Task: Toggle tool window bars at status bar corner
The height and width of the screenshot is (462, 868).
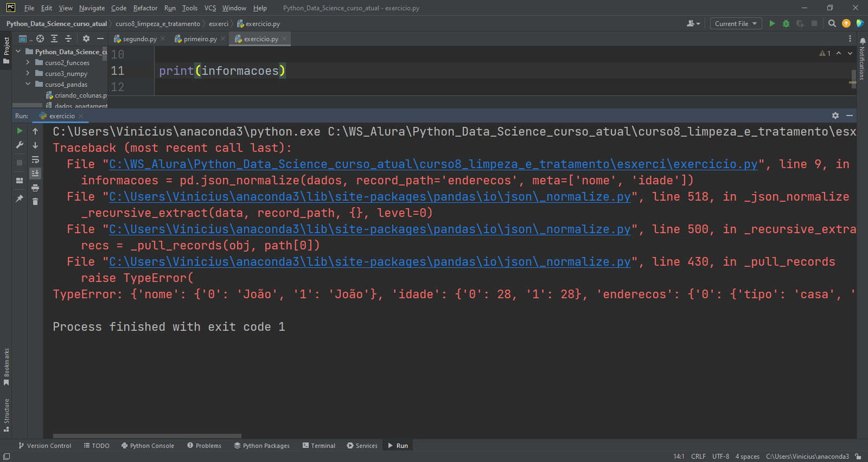Action: coord(6,457)
